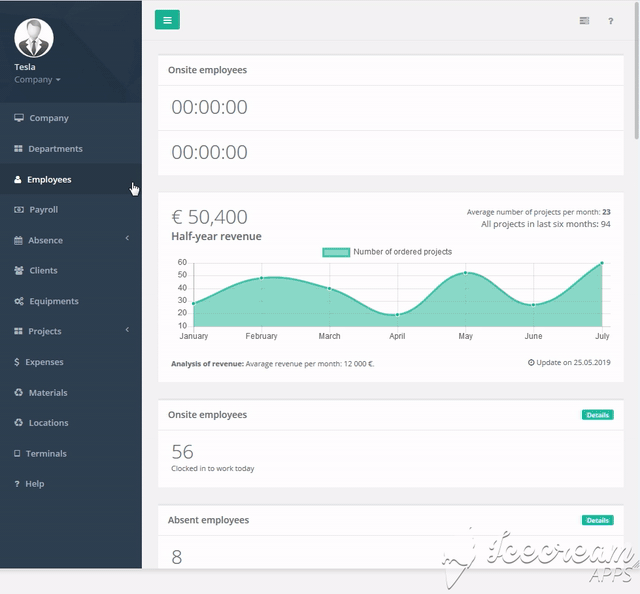Viewport: 640px width, 594px height.
Task: Click Details button for Absent employees
Action: point(598,520)
